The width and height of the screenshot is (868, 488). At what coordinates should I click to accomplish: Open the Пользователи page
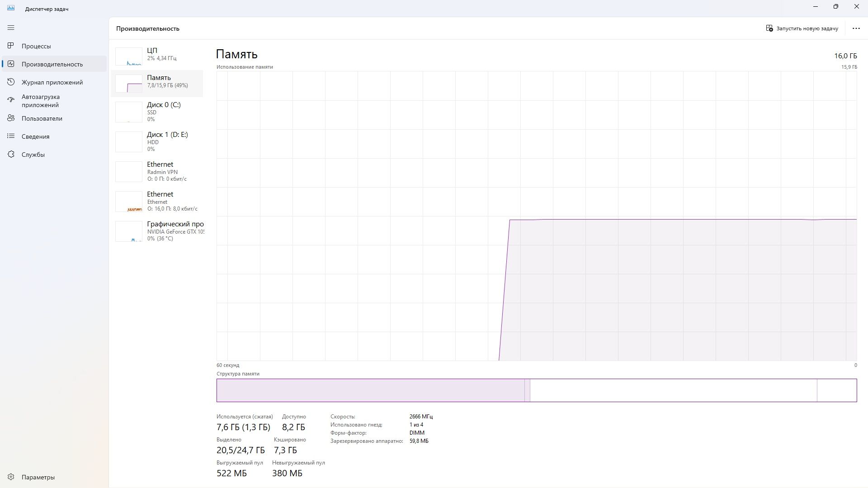(x=54, y=118)
